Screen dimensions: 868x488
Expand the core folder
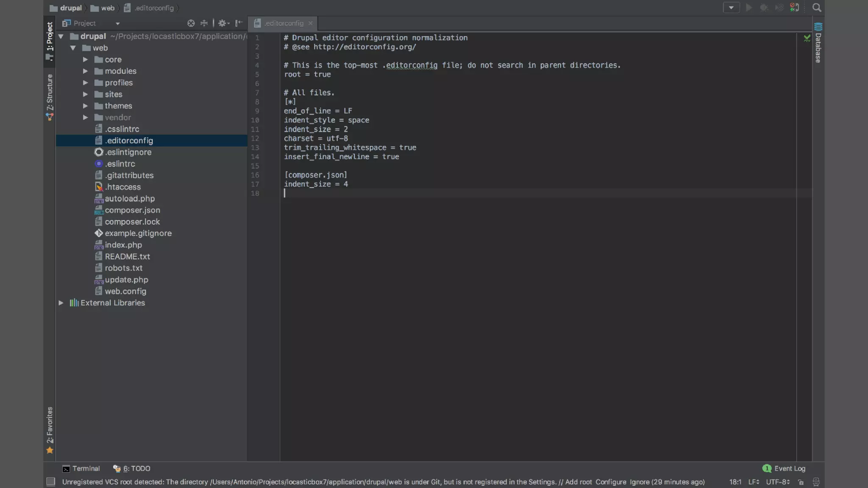[x=85, y=59]
